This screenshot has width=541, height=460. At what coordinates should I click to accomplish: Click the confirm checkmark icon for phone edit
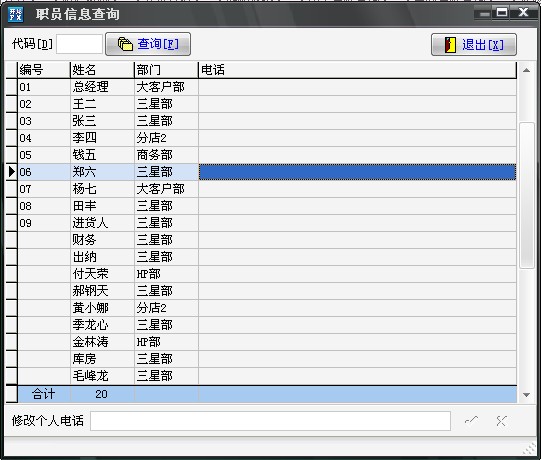[x=471, y=420]
